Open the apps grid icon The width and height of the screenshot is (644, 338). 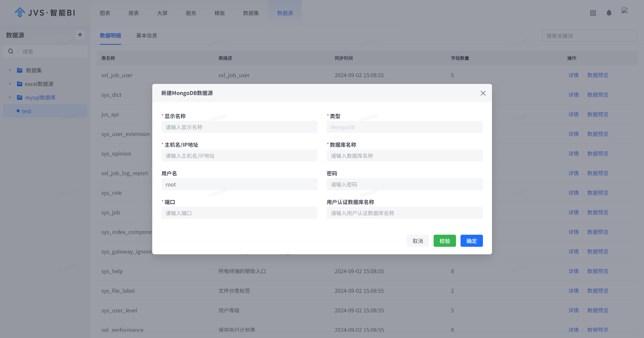click(593, 13)
